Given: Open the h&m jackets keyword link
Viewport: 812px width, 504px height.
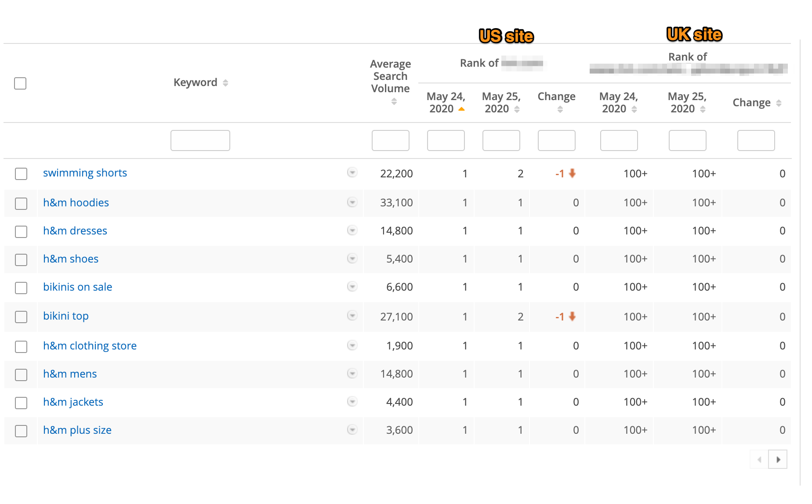Looking at the screenshot, I should pyautogui.click(x=73, y=402).
